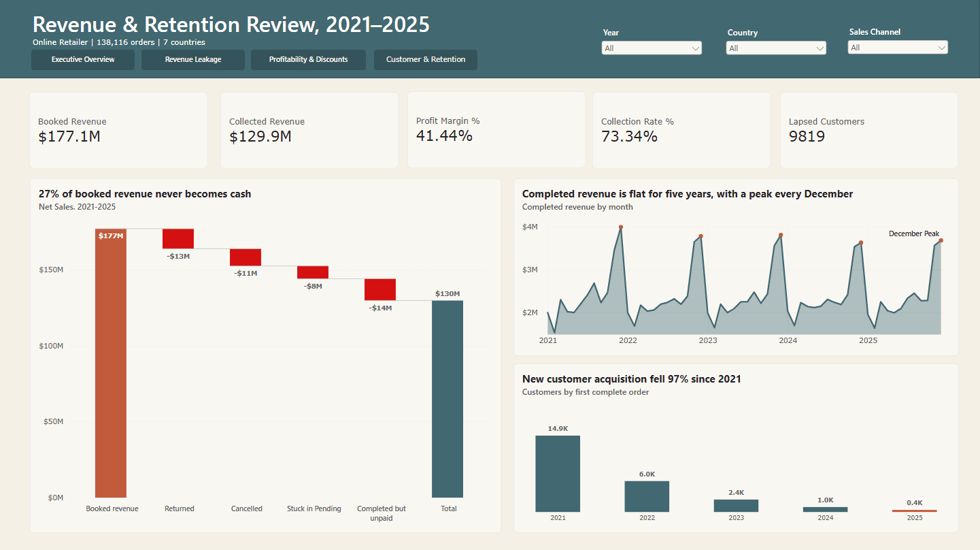Click the '$130M' total data label
Viewport: 980px width, 550px height.
447,294
